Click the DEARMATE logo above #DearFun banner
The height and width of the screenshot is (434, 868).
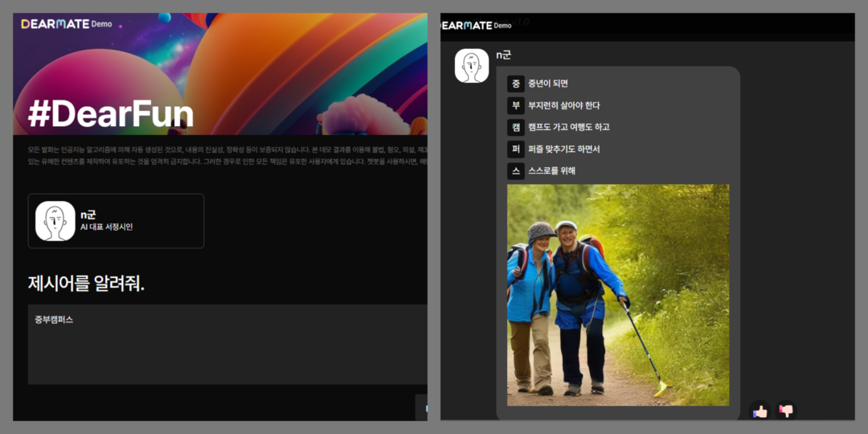(x=55, y=24)
